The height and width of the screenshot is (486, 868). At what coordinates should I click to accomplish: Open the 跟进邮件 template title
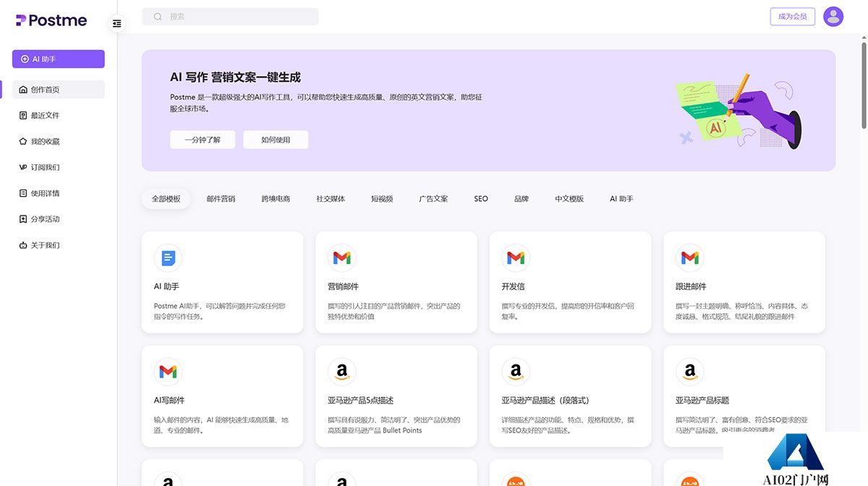(691, 286)
